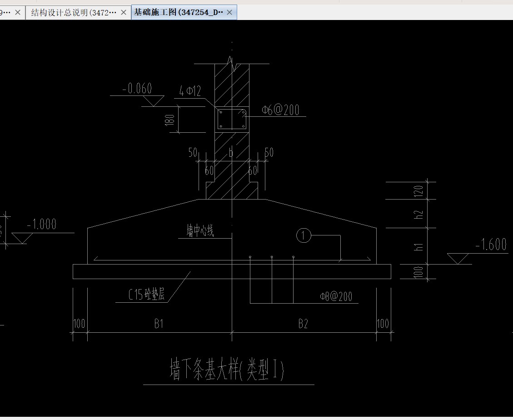This screenshot has height=420, width=513.
Task: Switch to the 结构设计总说明 tab
Action: coord(74,12)
